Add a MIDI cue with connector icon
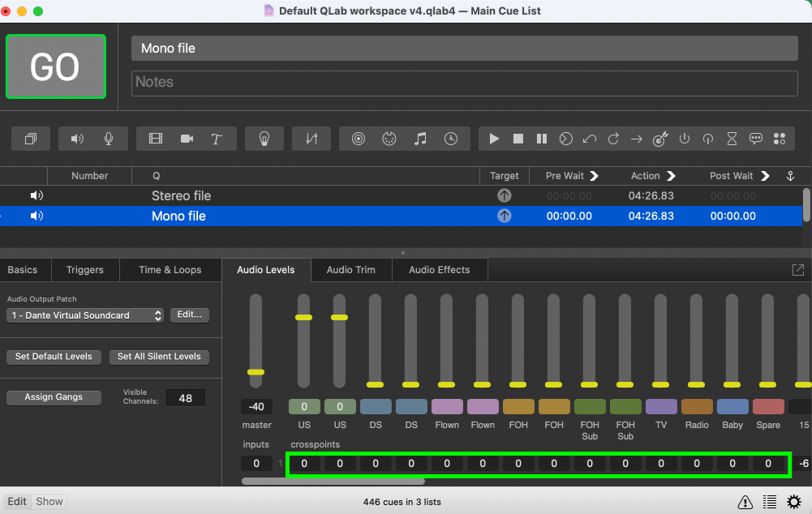This screenshot has height=514, width=812. (389, 139)
